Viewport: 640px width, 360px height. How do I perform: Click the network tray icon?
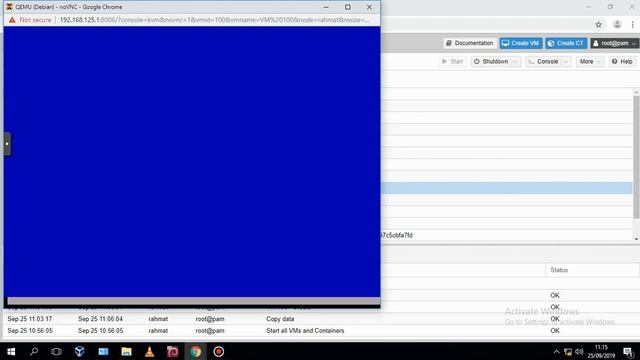(568, 352)
